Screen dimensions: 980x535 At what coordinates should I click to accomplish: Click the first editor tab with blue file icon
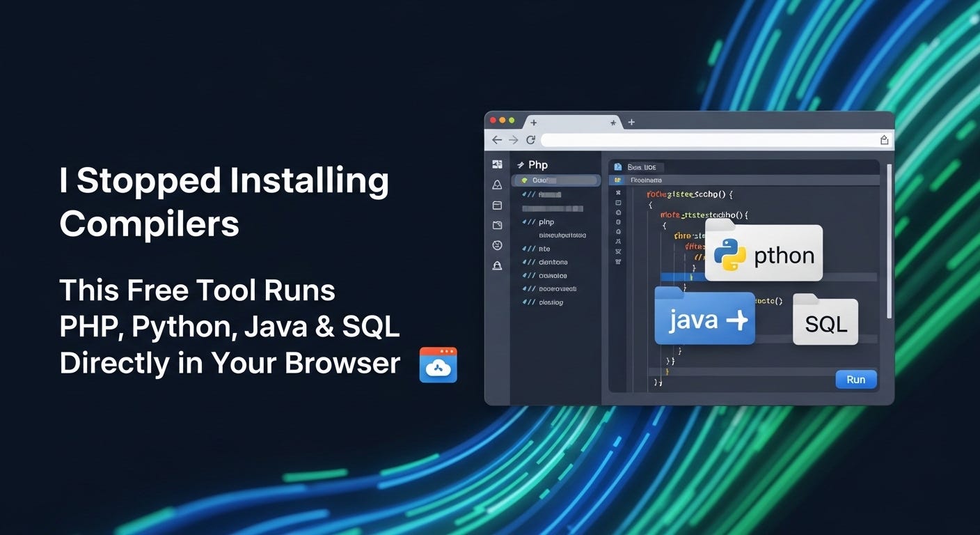[636, 167]
